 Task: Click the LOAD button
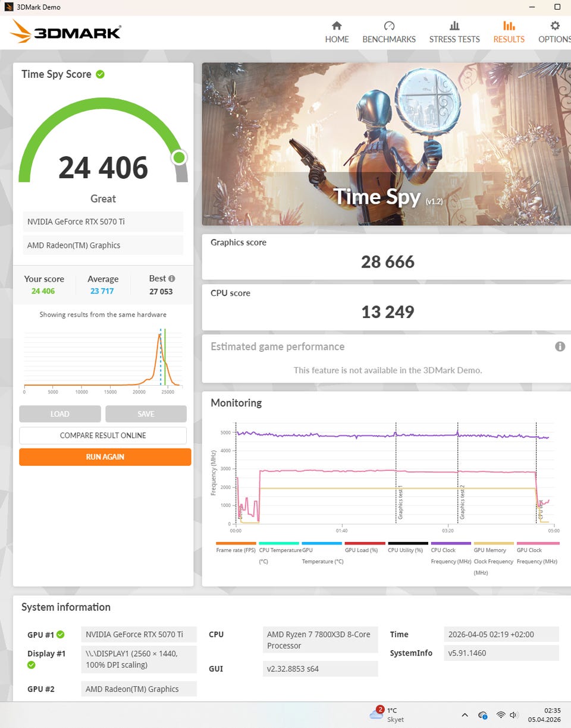coord(59,414)
